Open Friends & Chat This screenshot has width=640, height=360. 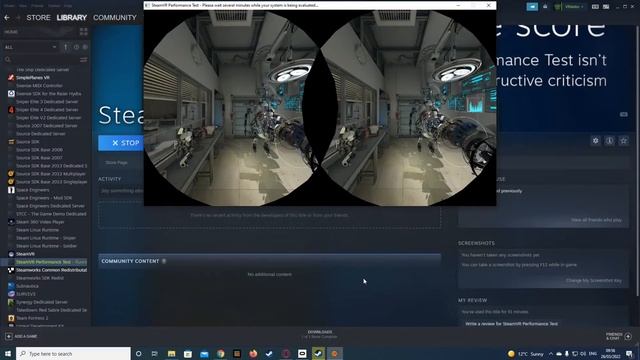[x=619, y=336]
